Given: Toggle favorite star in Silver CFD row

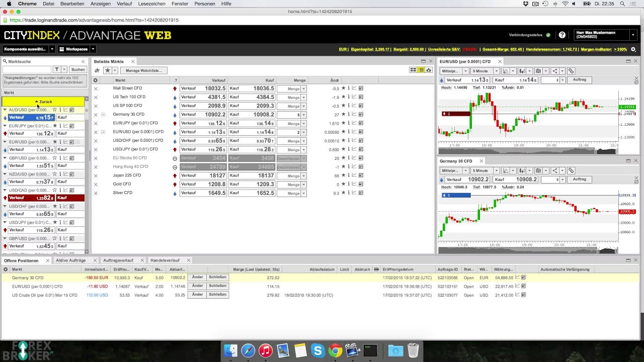Looking at the screenshot, I should [344, 193].
